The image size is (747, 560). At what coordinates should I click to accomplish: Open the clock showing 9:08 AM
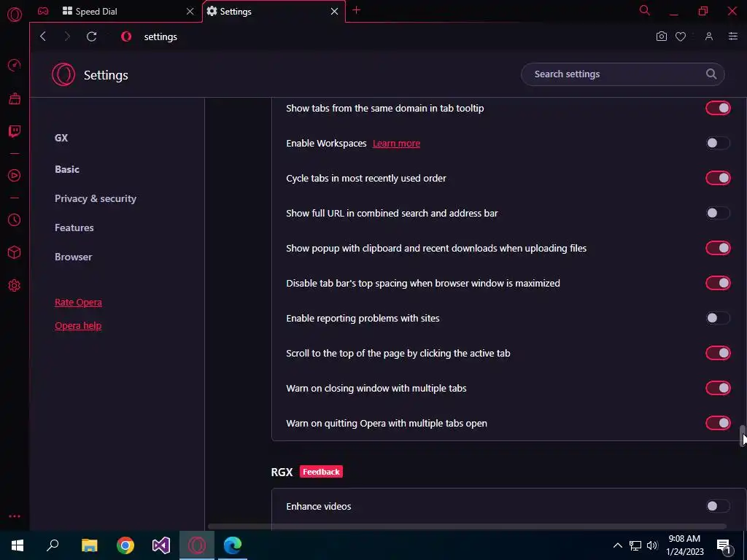[684, 545]
